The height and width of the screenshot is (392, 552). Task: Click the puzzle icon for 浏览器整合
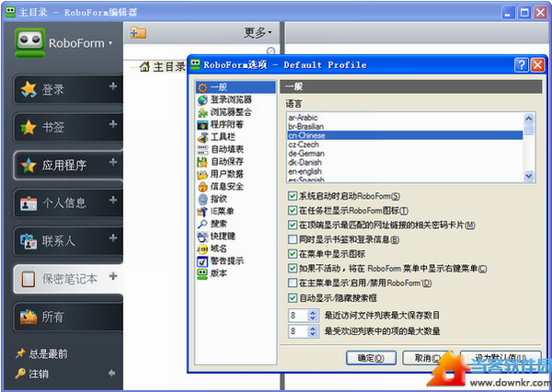pos(202,112)
